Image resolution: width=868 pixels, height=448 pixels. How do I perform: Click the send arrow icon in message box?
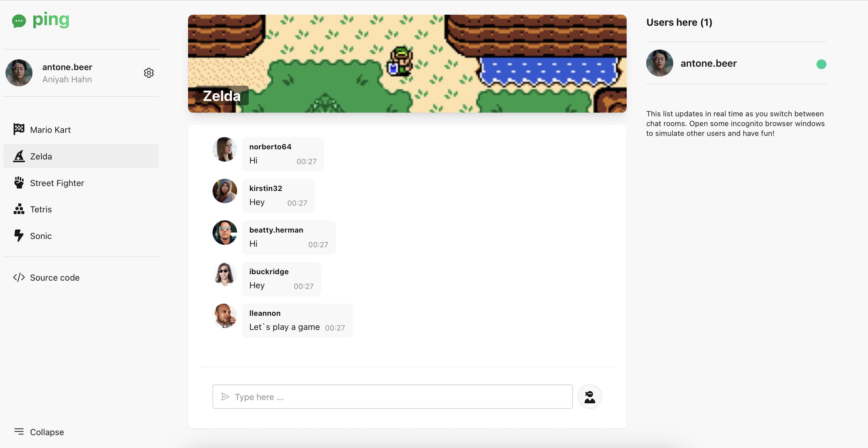[x=225, y=397]
